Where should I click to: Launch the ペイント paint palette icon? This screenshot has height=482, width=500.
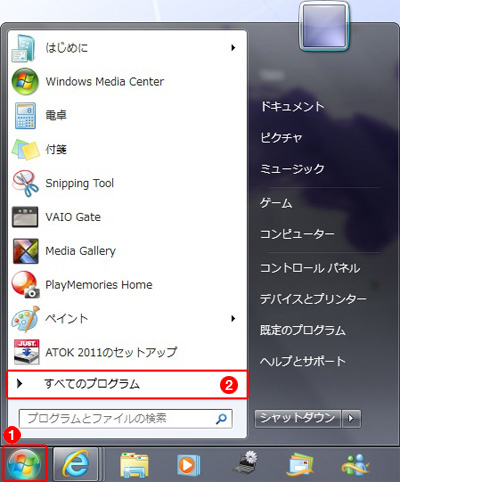pos(25,319)
